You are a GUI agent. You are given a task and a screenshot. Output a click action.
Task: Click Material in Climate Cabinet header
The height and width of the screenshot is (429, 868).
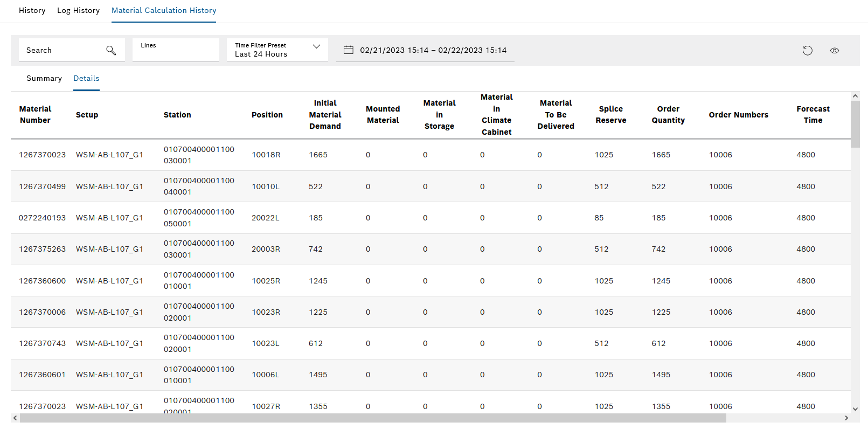pos(497,114)
